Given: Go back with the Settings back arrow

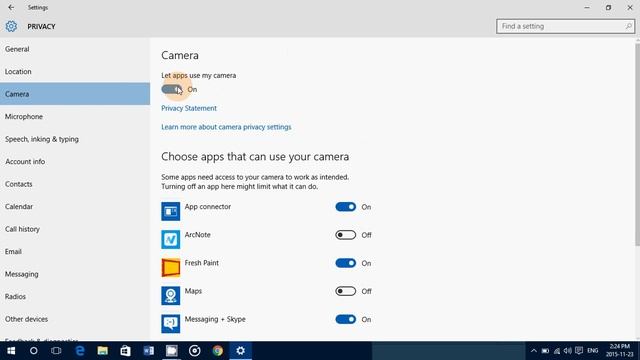Looking at the screenshot, I should point(11,7).
